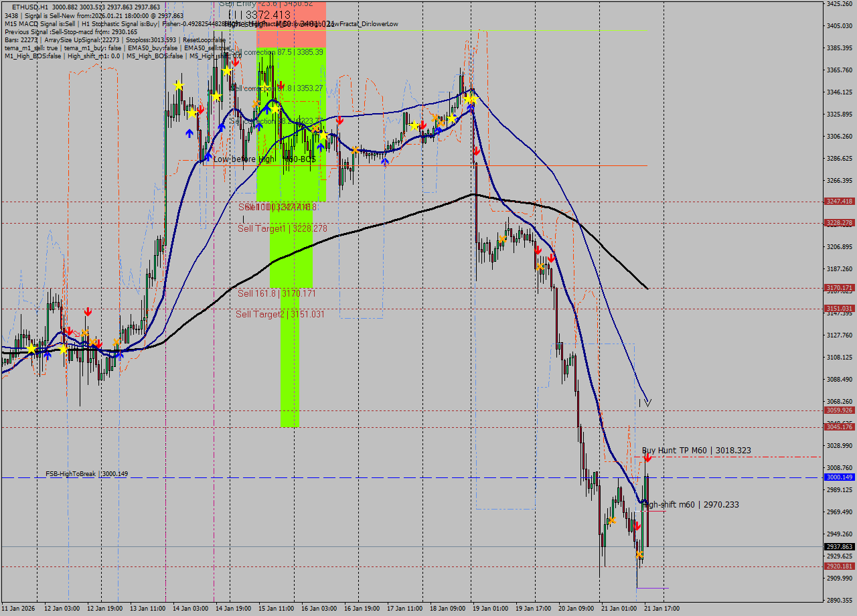This screenshot has width=857, height=616.
Task: Click the red 3247.418 price level tag
Action: pos(839,202)
